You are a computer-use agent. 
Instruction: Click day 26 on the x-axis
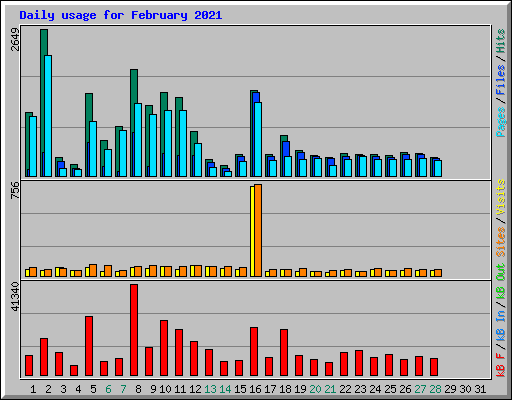pyautogui.click(x=405, y=389)
